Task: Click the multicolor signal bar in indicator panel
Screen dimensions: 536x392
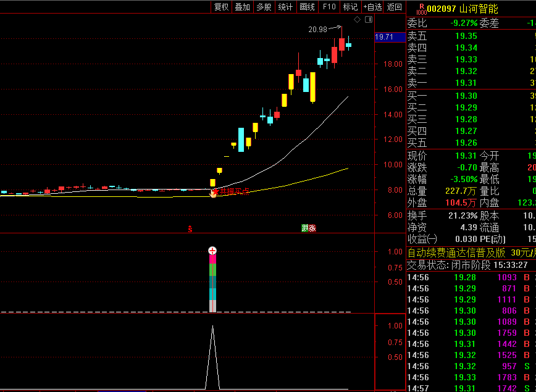Action: 212,283
